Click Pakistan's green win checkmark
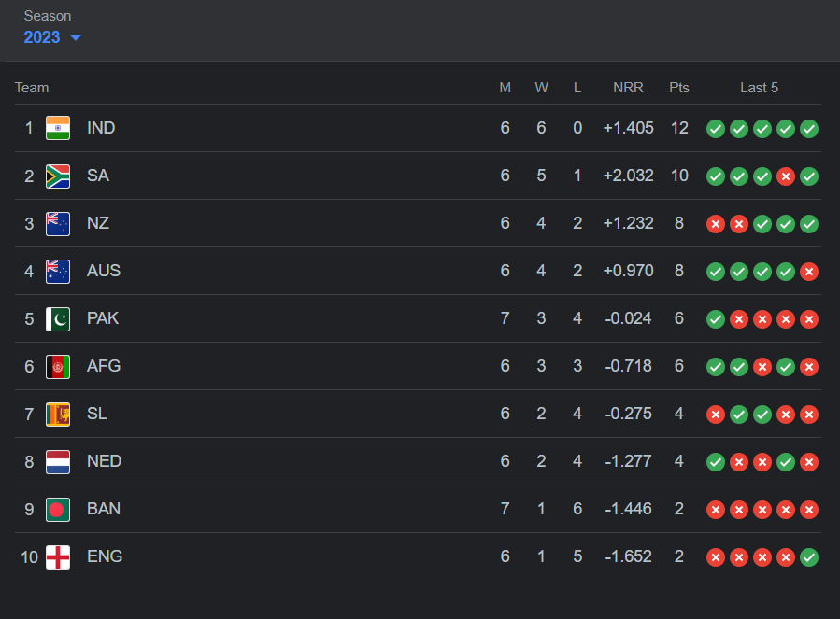Screen dimensions: 840x619 pyautogui.click(x=715, y=319)
